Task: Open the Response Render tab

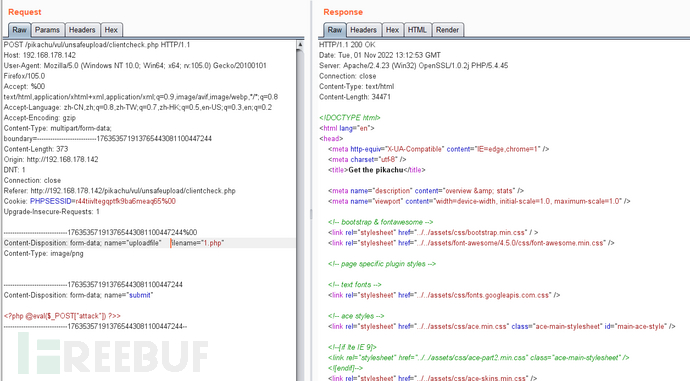Action: pyautogui.click(x=448, y=30)
